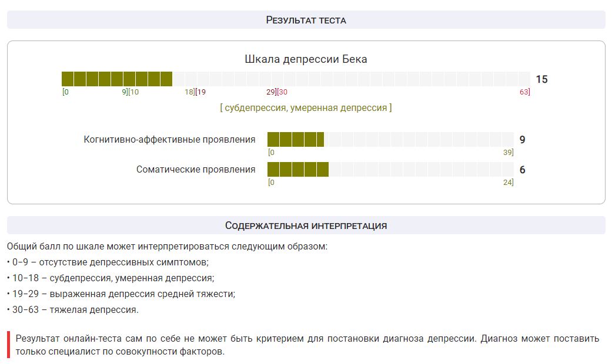Click the filled part of Beck scale bar

tap(116, 79)
